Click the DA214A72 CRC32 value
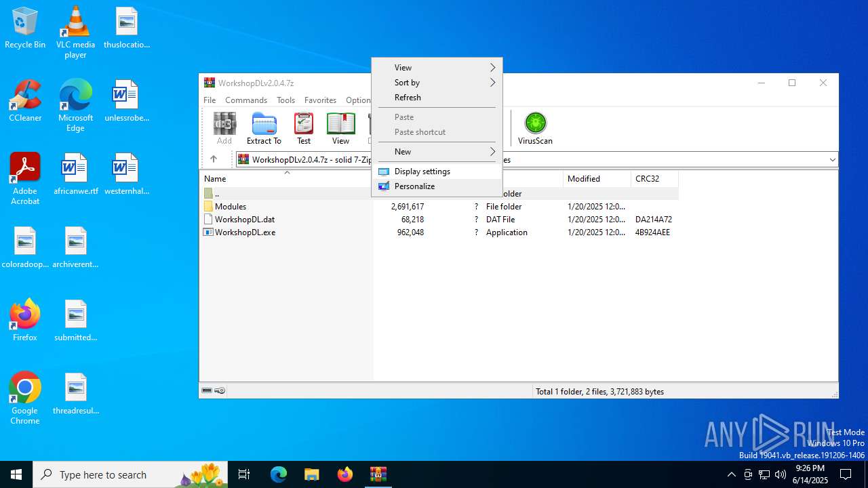868x488 pixels. click(654, 220)
